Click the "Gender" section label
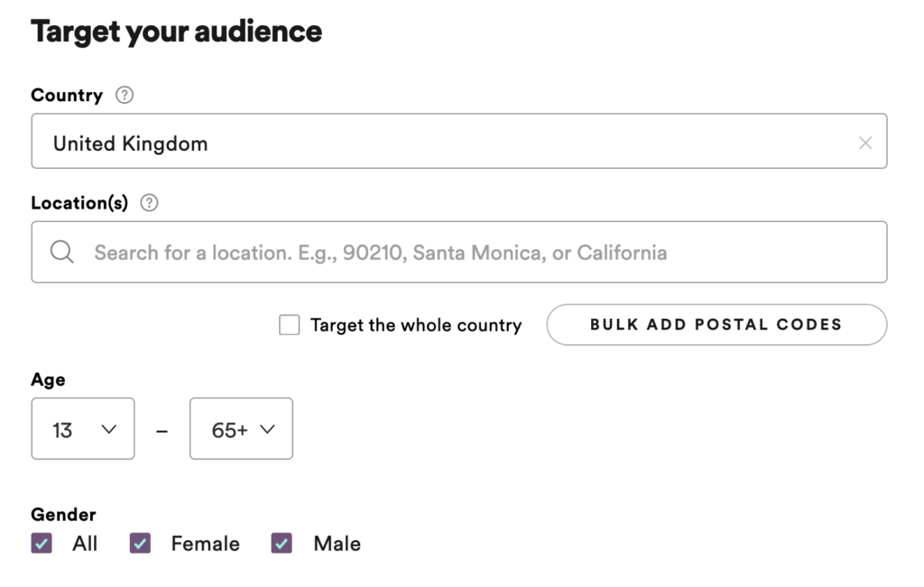This screenshot has height=587, width=924. click(63, 515)
